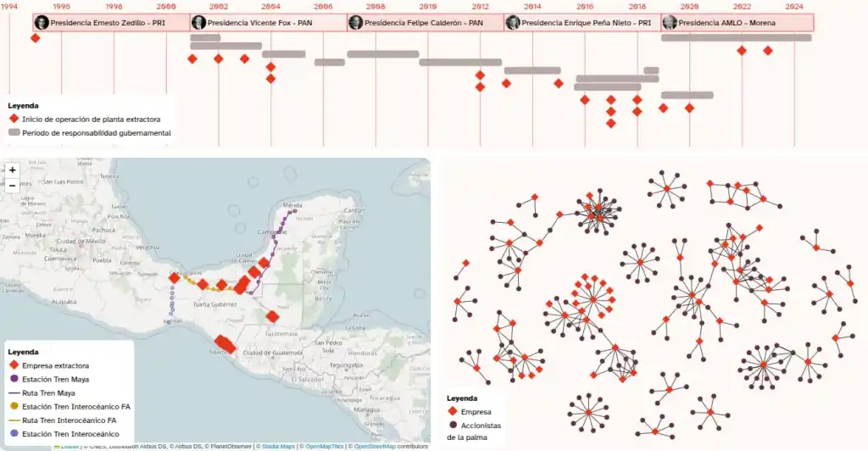Open the OpenMapTiles attribution link
Screen dimensions: 868x451
[x=325, y=446]
